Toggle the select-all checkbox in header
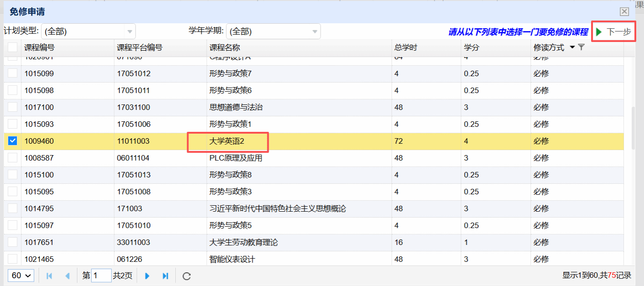Screen dimensions: 644x286 [x=13, y=47]
